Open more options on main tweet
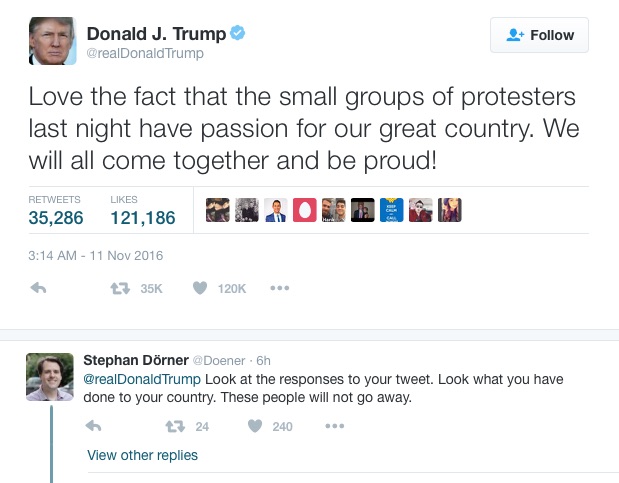 (x=279, y=288)
